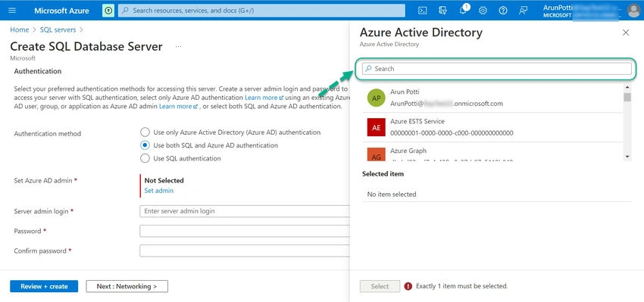Select Use SQL authentication option

[x=145, y=158]
